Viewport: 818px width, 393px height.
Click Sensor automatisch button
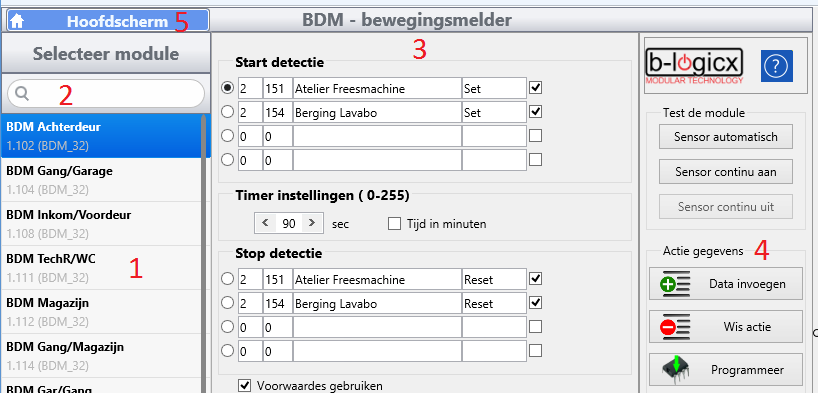pyautogui.click(x=726, y=137)
